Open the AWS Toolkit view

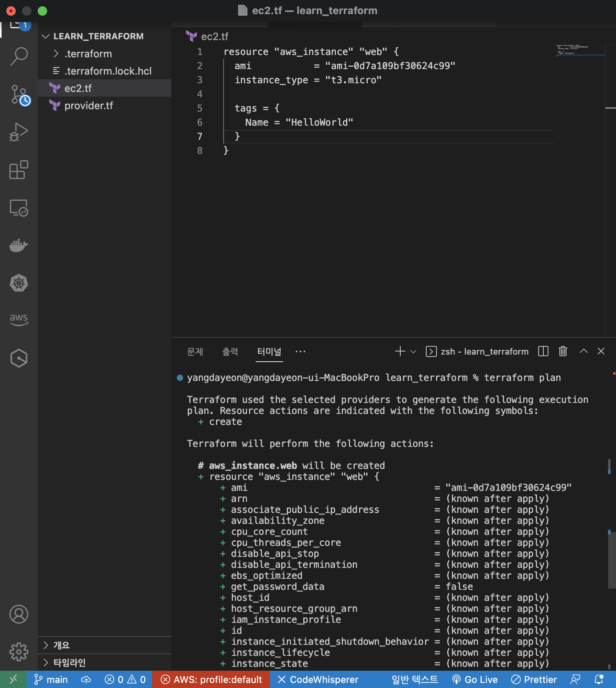coord(19,319)
